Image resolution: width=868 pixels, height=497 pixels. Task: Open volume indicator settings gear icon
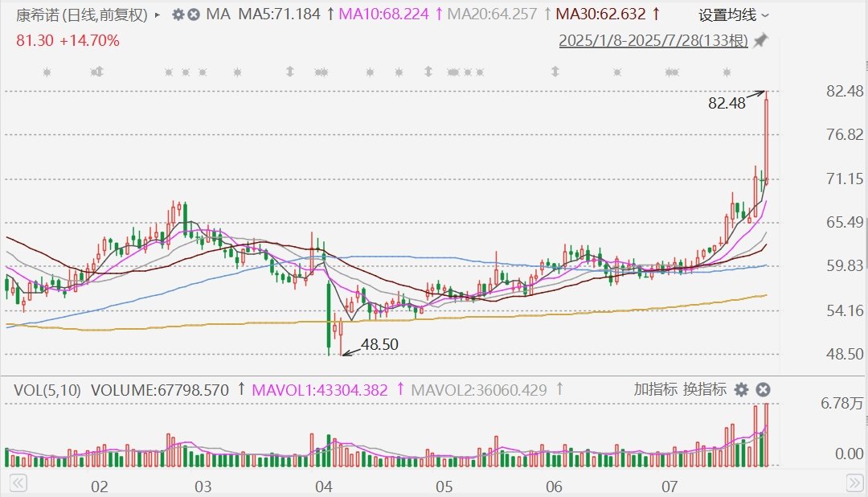coord(741,390)
